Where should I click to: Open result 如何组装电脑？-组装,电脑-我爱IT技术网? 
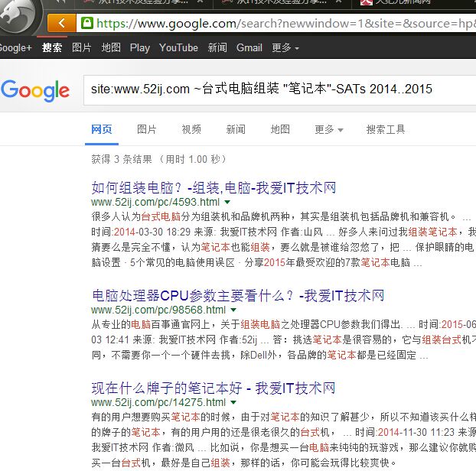[214, 188]
